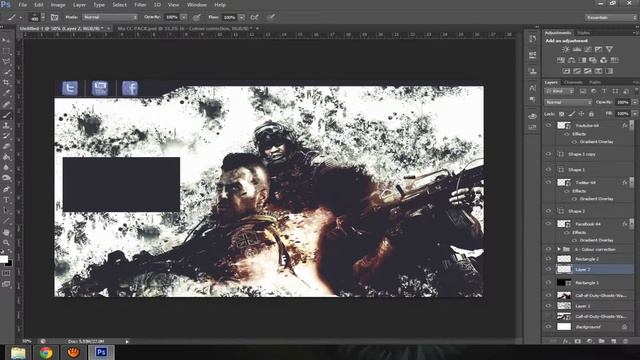
Task: Open the Layer menu
Action: pos(79,5)
